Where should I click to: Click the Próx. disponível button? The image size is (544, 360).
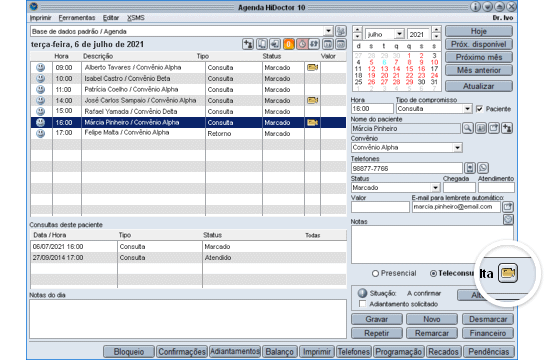tap(479, 44)
